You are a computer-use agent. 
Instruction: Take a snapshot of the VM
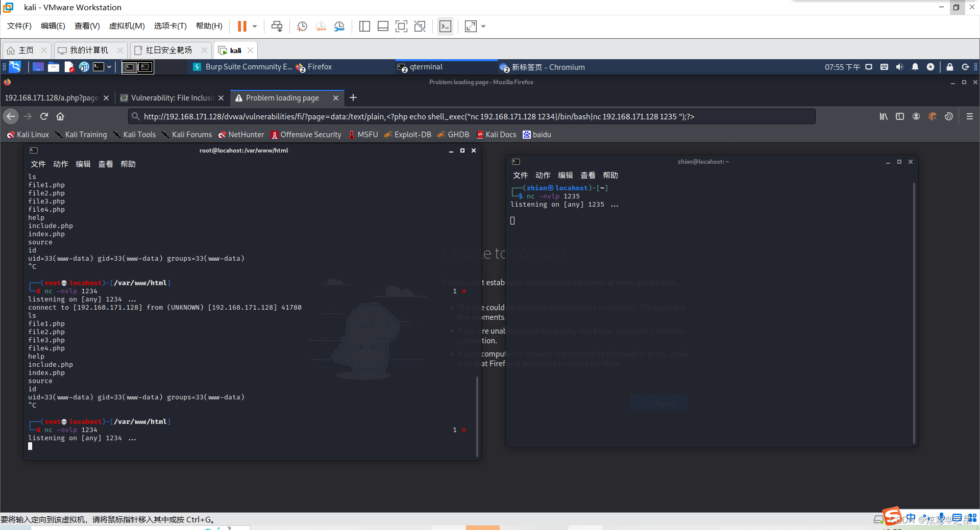302,26
